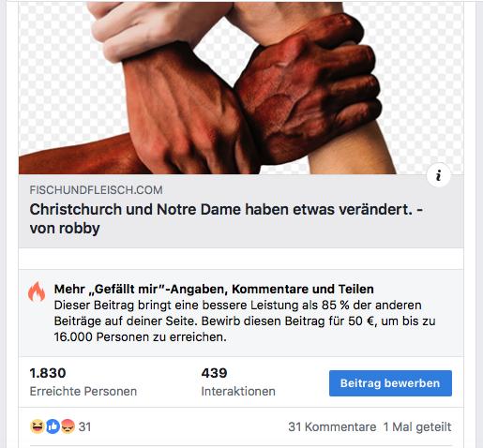Click the clasped hands preview image
The height and width of the screenshot is (448, 483).
tap(241, 88)
